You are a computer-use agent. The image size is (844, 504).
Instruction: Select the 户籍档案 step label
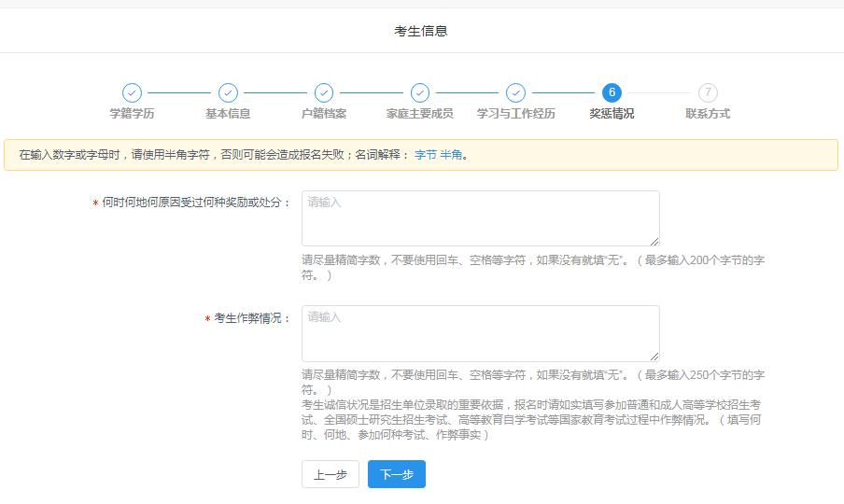pos(324,114)
